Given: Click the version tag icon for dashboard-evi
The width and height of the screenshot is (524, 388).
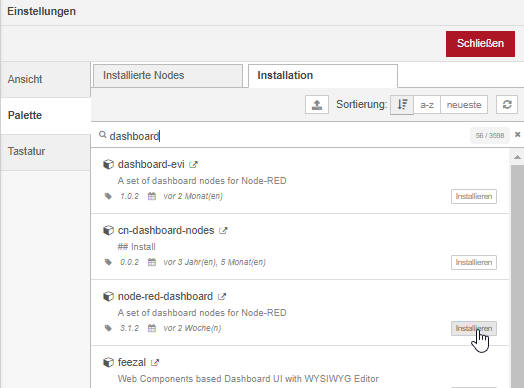Looking at the screenshot, I should click(x=108, y=196).
